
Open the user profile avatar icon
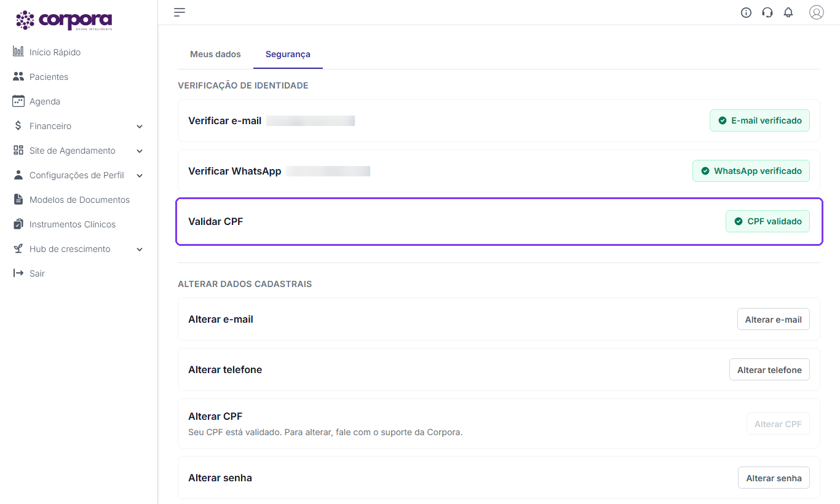(x=816, y=12)
